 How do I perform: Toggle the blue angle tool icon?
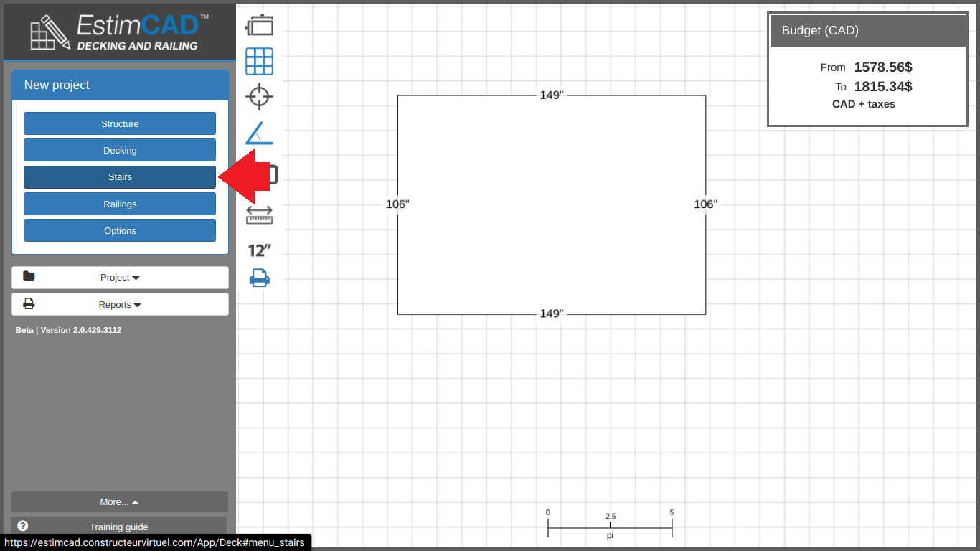pyautogui.click(x=259, y=133)
